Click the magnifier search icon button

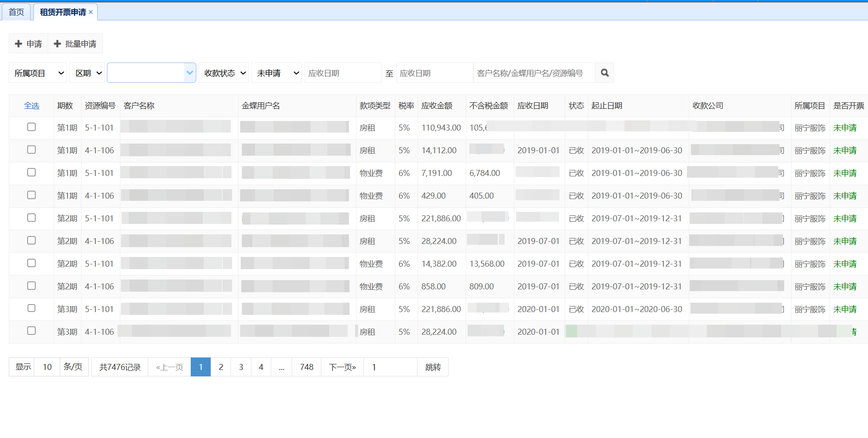(604, 73)
